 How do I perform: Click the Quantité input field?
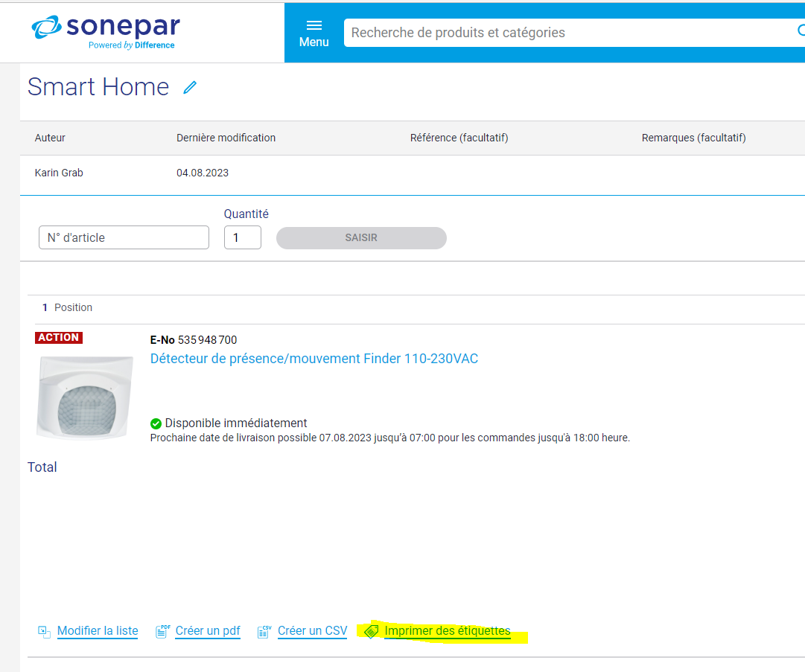[x=242, y=237]
